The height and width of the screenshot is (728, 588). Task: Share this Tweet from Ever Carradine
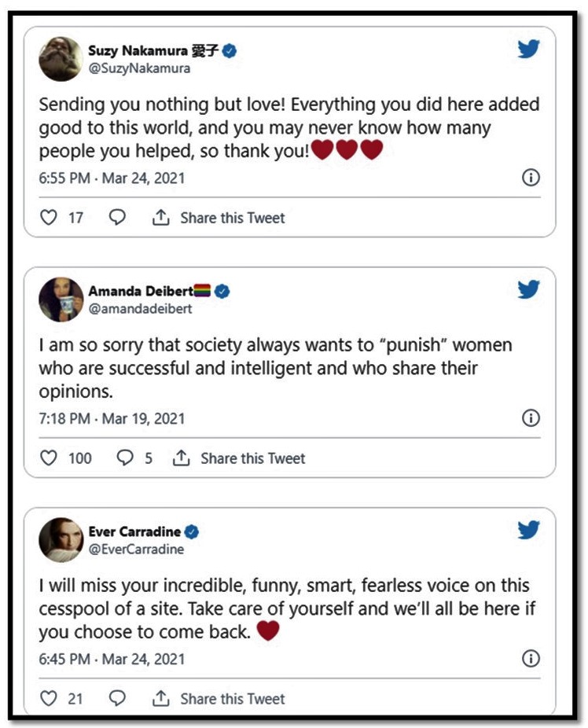[219, 698]
